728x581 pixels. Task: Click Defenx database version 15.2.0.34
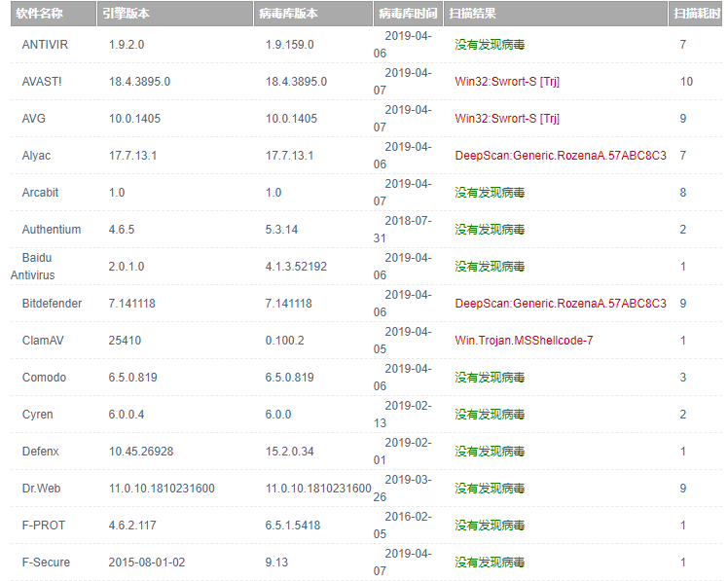(290, 452)
